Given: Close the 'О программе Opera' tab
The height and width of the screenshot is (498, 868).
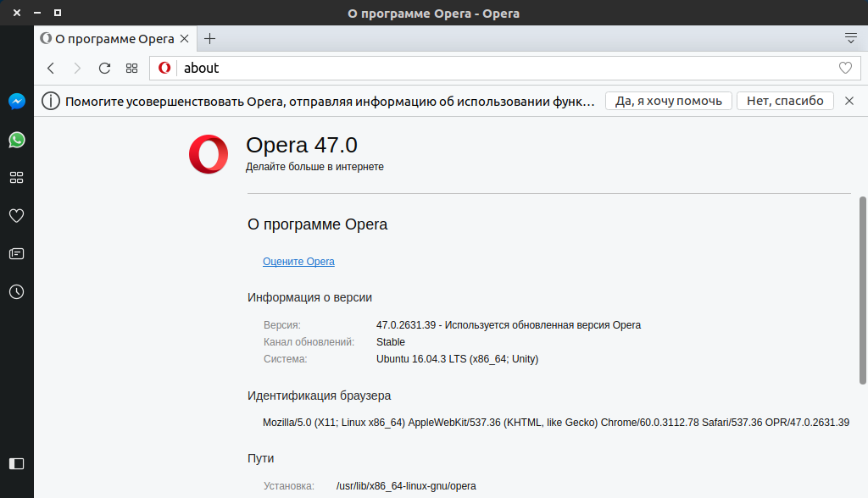Looking at the screenshot, I should [x=184, y=39].
